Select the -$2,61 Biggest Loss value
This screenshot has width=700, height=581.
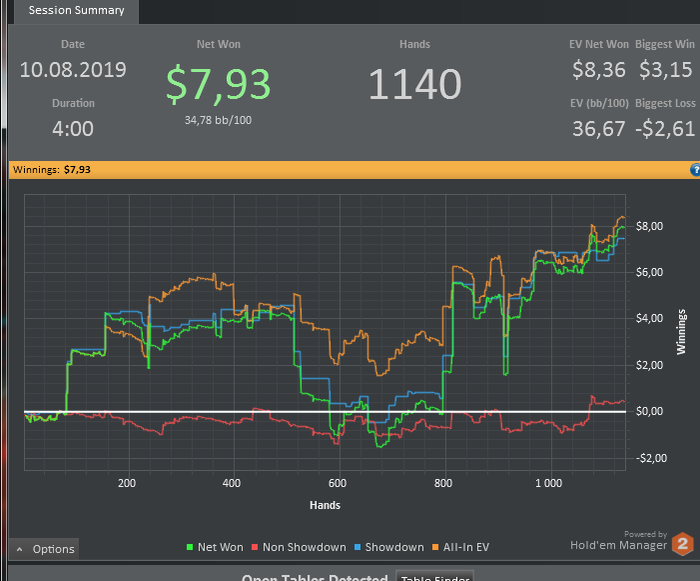[665, 129]
